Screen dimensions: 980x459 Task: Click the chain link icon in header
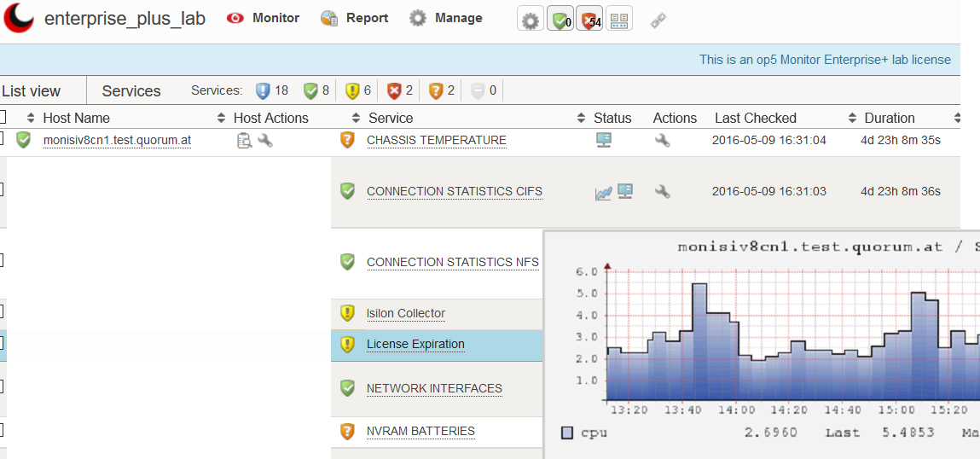[658, 20]
